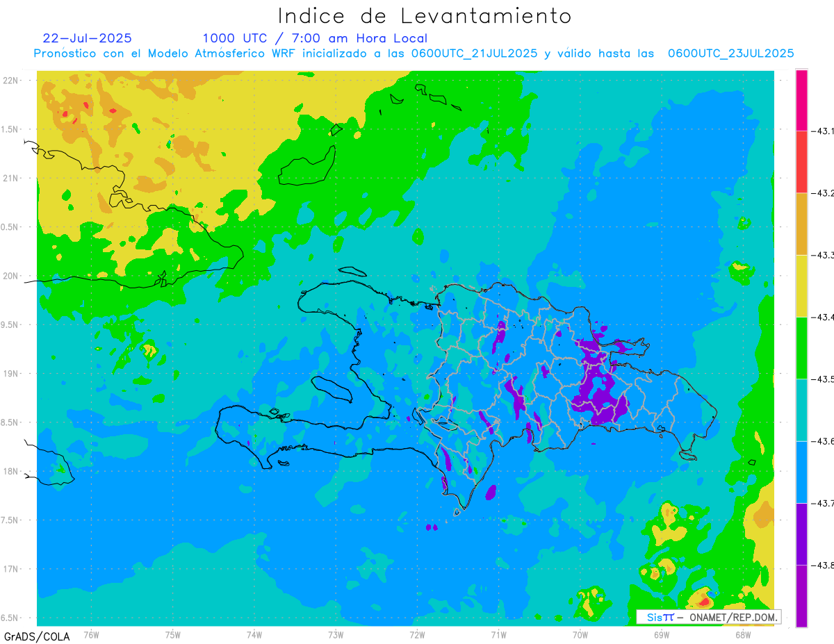Click the '17N' latitude label
The height and width of the screenshot is (644, 834).
[10, 569]
